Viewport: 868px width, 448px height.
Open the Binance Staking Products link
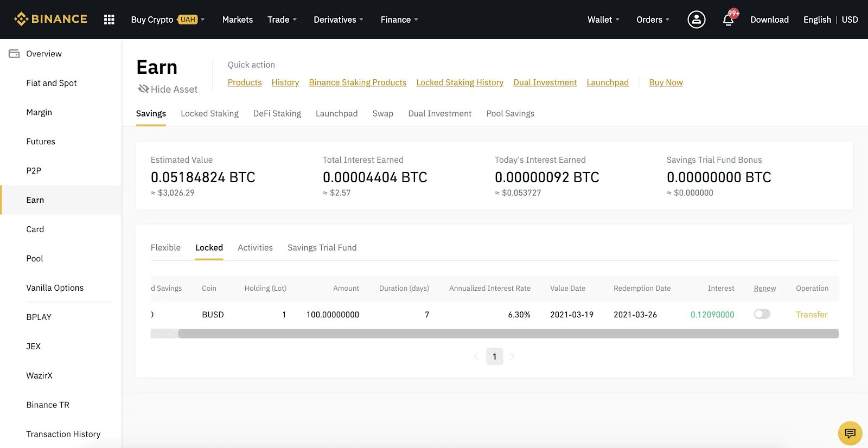[358, 82]
